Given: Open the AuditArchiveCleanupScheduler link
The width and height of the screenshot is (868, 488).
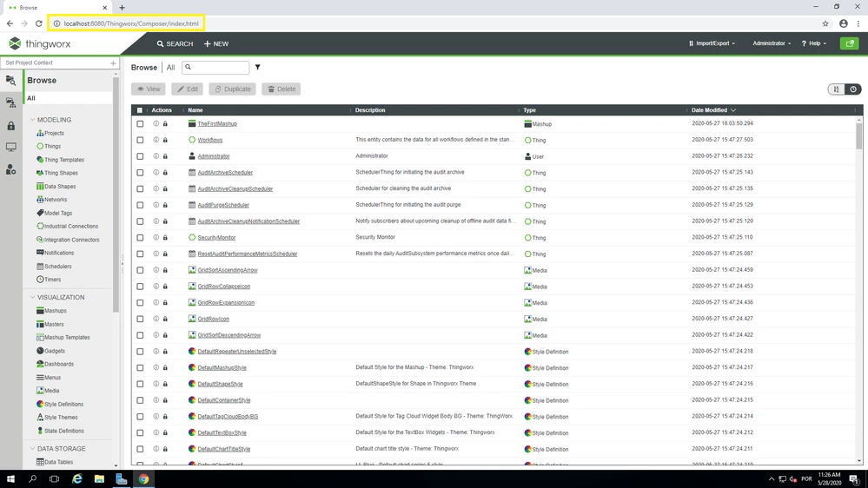Looking at the screenshot, I should (x=235, y=188).
